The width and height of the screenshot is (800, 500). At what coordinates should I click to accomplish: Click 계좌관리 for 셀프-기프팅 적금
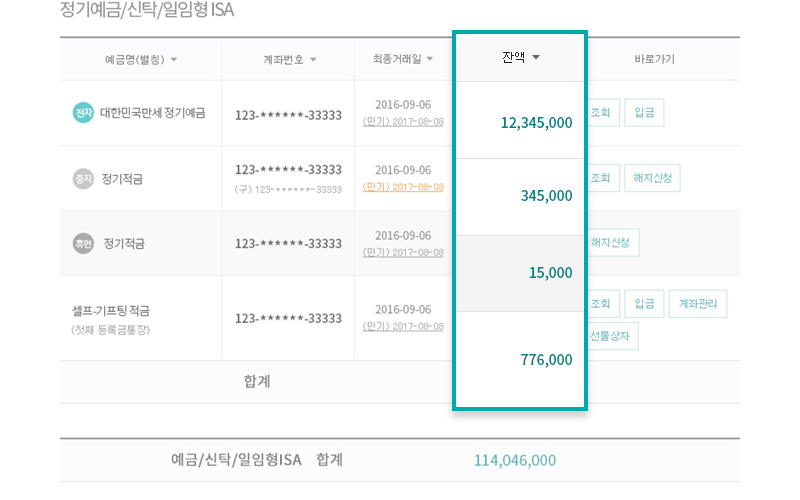coord(697,304)
